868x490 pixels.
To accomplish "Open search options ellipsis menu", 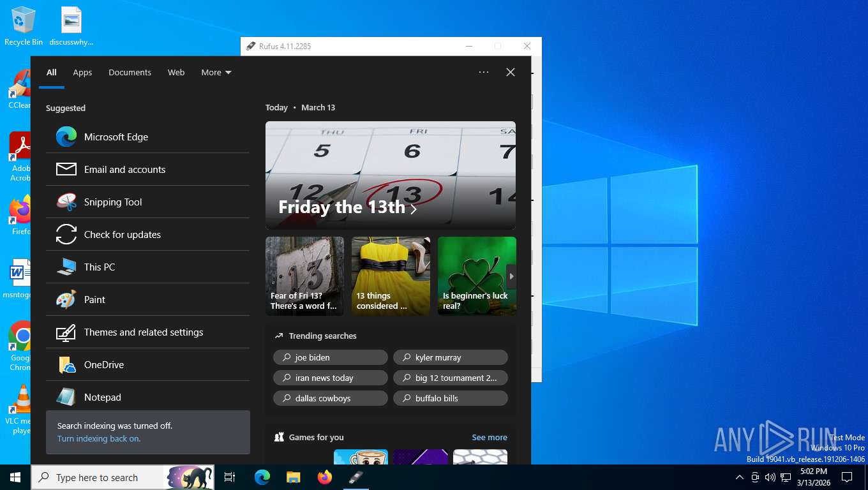I will (484, 72).
